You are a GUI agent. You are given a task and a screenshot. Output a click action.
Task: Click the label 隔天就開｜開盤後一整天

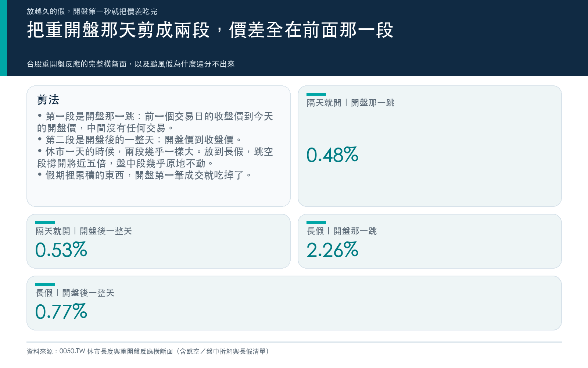tap(84, 231)
